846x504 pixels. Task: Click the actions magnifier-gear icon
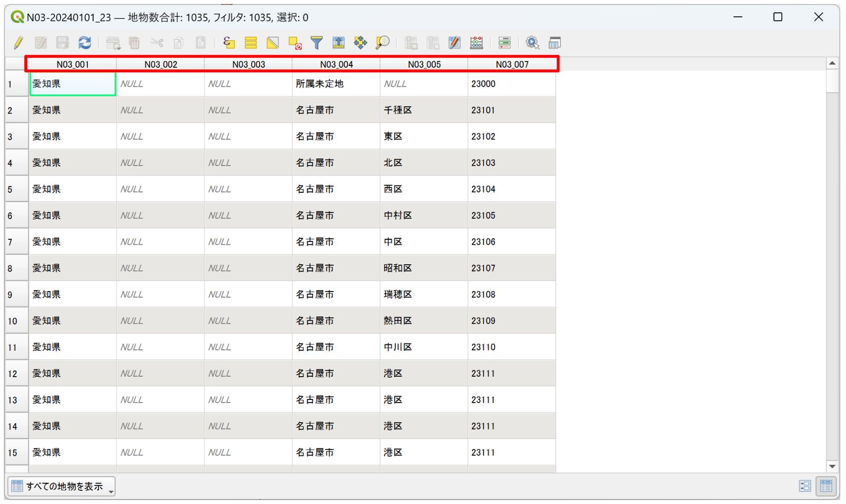(532, 43)
